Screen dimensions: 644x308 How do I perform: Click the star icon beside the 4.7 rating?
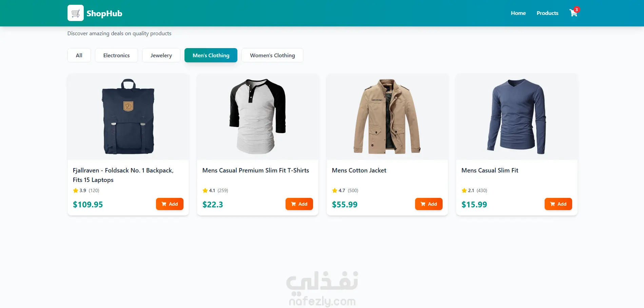tap(334, 190)
